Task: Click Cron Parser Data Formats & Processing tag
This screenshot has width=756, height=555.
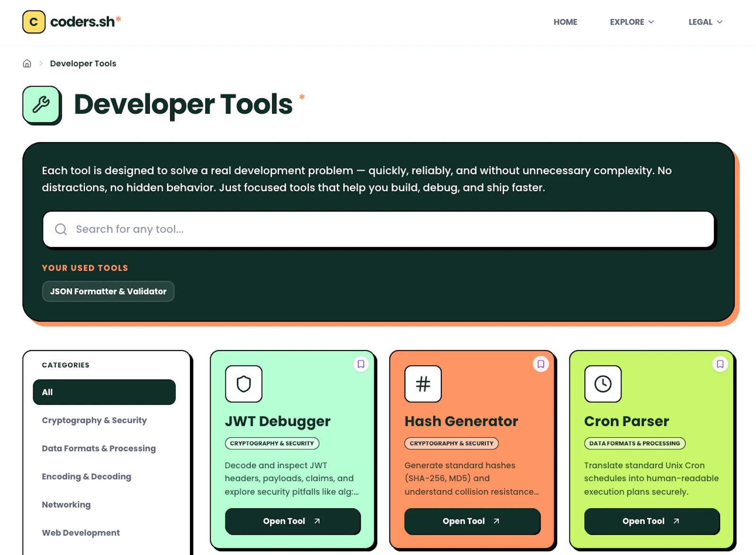Action: 635,444
